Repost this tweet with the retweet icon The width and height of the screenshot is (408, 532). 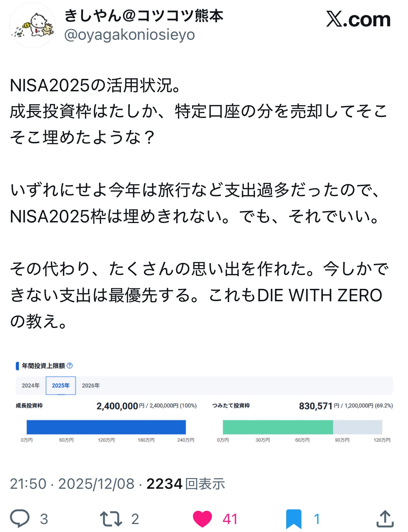click(111, 519)
